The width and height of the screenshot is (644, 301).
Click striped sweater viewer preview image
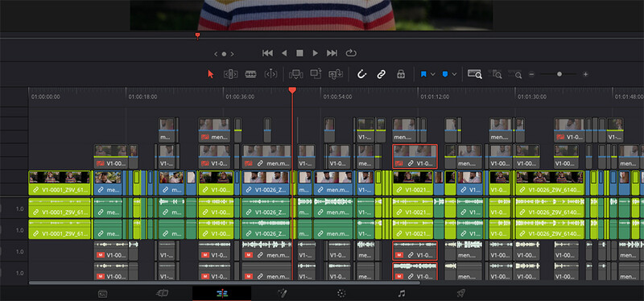(312, 15)
